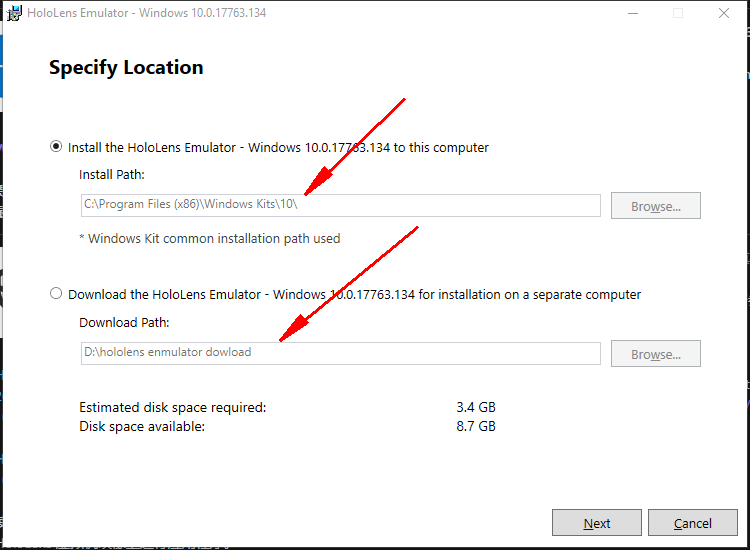750x550 pixels.
Task: Browse for the install path folder
Action: coord(656,206)
